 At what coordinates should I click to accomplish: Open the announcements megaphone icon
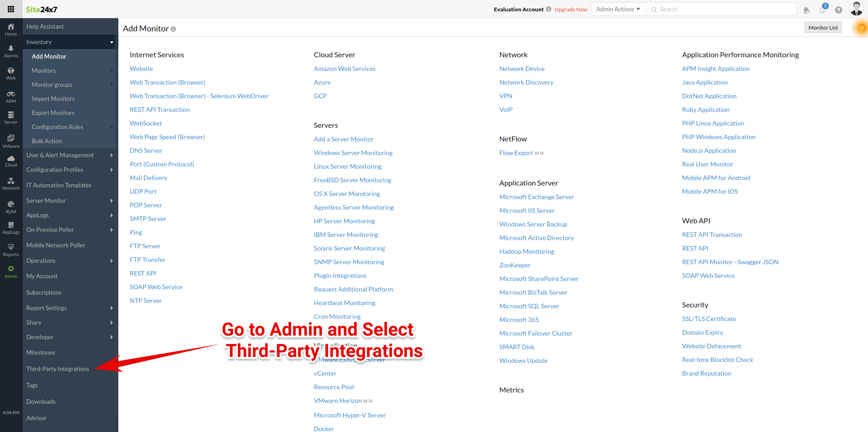pyautogui.click(x=807, y=10)
